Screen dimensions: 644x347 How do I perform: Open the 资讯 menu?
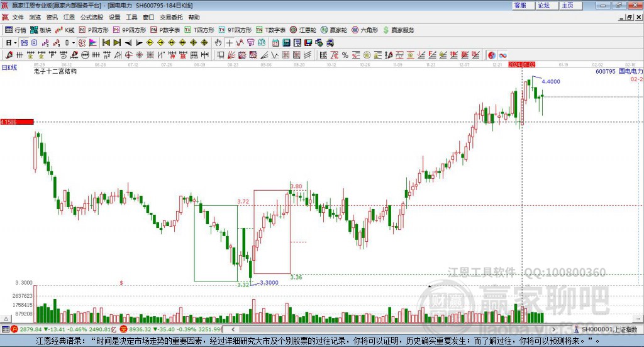click(x=52, y=17)
